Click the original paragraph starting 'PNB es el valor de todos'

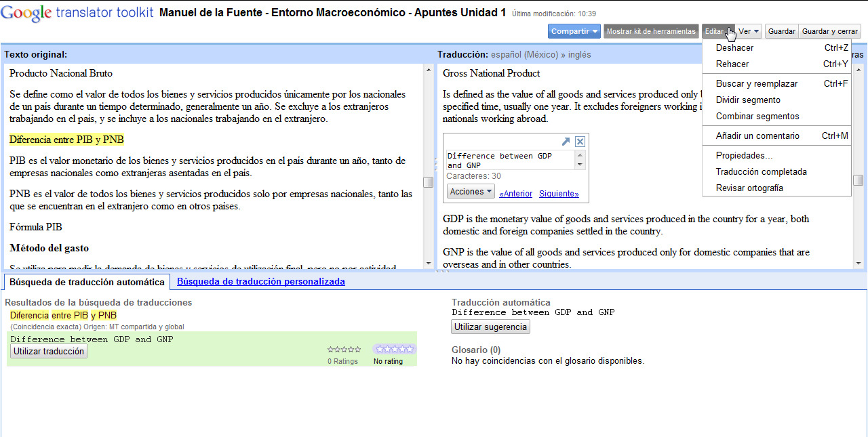pos(211,200)
